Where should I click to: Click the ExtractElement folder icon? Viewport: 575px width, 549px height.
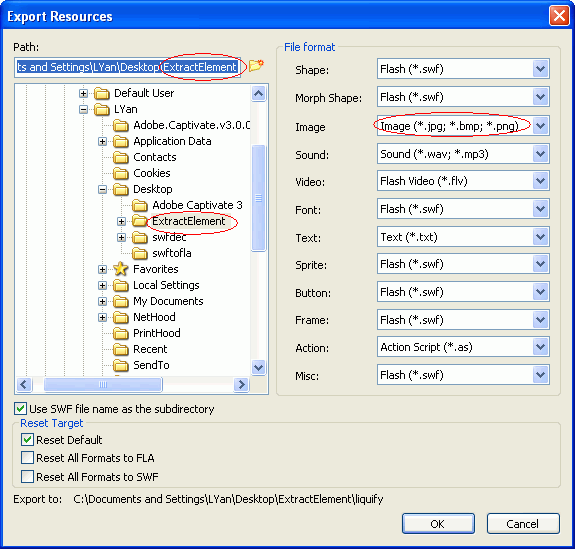pyautogui.click(x=139, y=221)
